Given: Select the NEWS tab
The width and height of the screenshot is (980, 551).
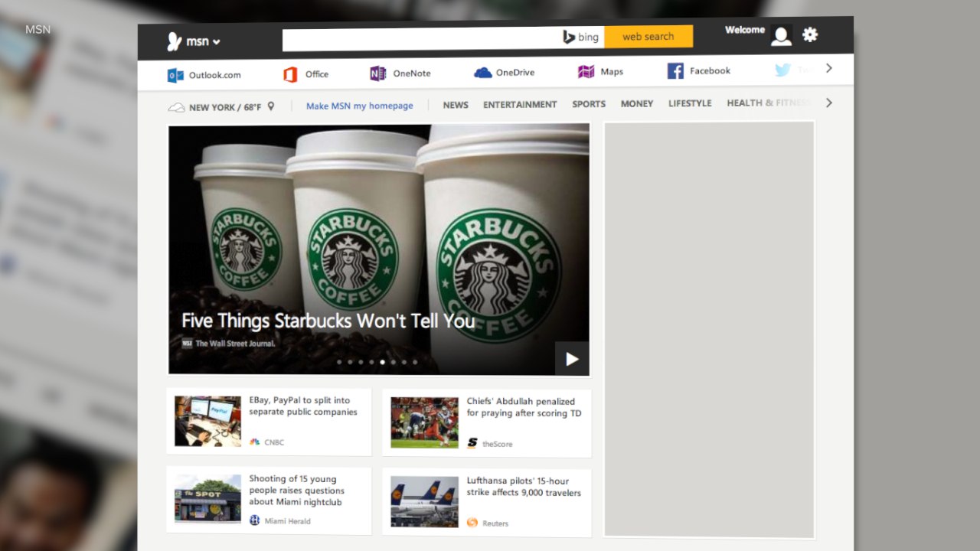Looking at the screenshot, I should [x=456, y=105].
